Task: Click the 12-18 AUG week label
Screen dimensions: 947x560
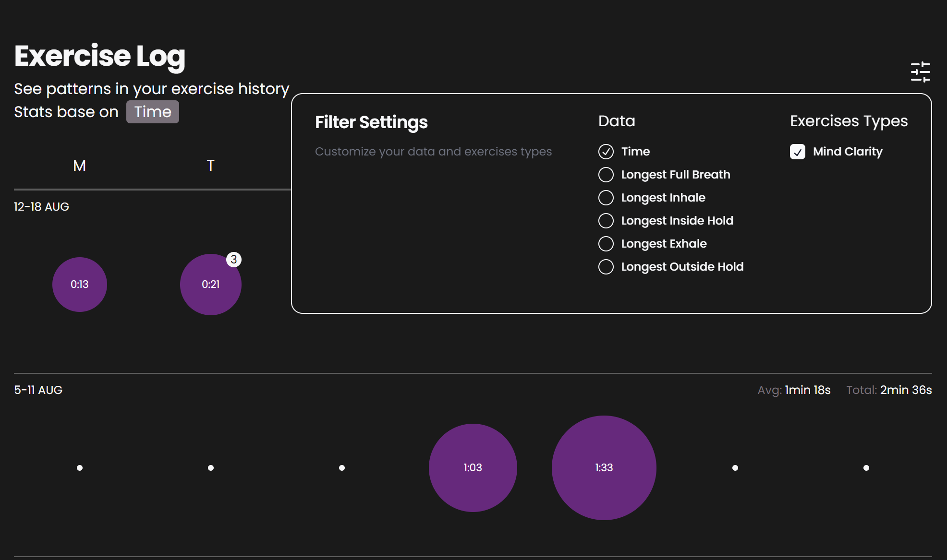Action: click(41, 207)
